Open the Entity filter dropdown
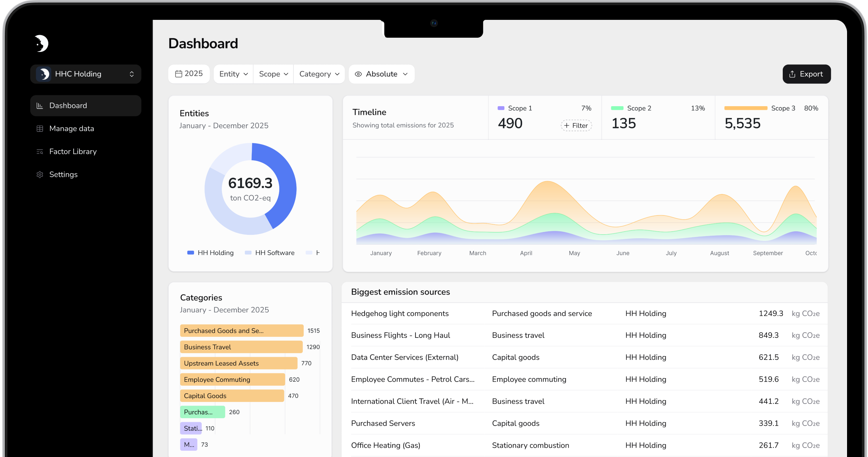868x457 pixels. tap(234, 74)
